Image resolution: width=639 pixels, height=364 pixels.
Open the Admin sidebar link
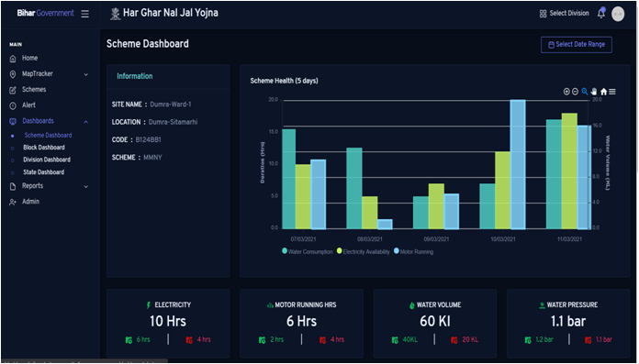click(x=30, y=202)
